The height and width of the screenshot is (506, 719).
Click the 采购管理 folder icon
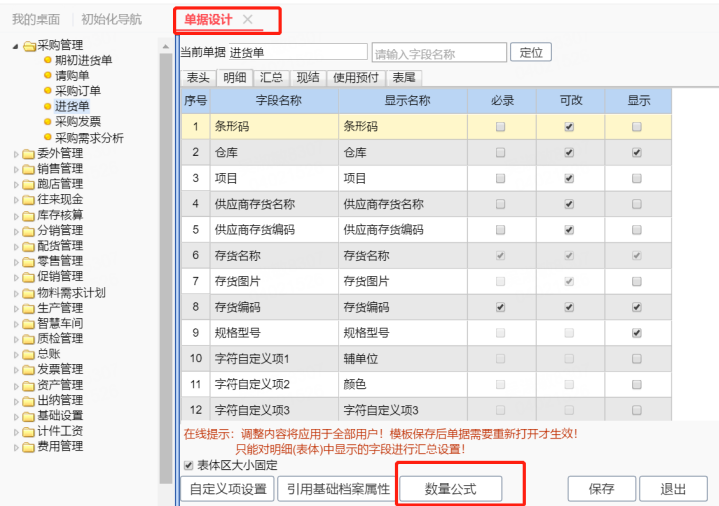(29, 46)
